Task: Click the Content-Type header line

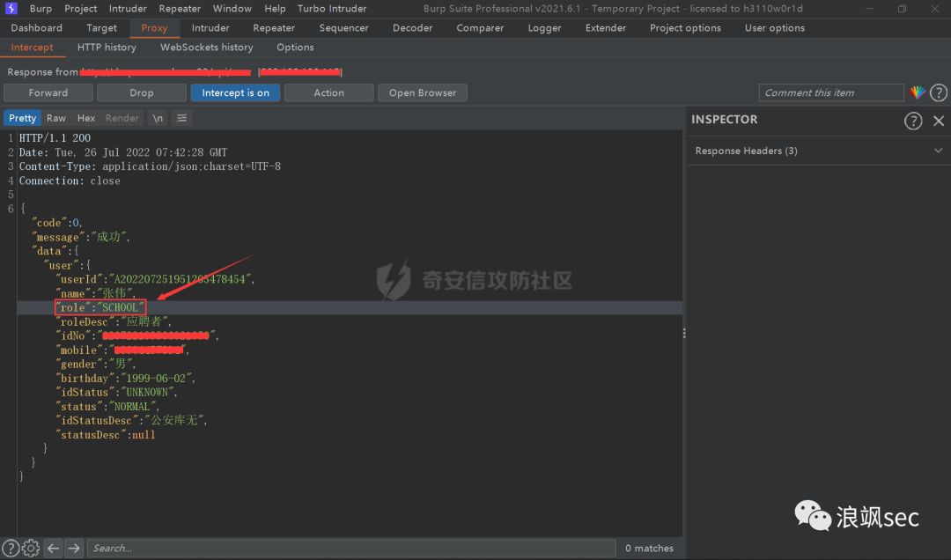Action: click(150, 166)
